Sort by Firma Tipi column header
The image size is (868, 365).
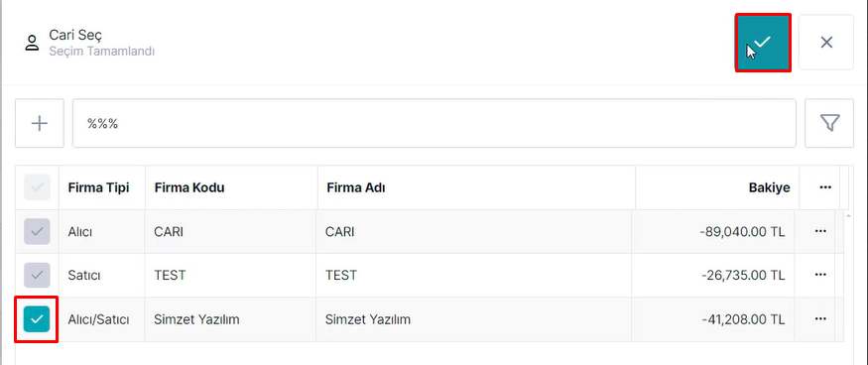pos(98,187)
